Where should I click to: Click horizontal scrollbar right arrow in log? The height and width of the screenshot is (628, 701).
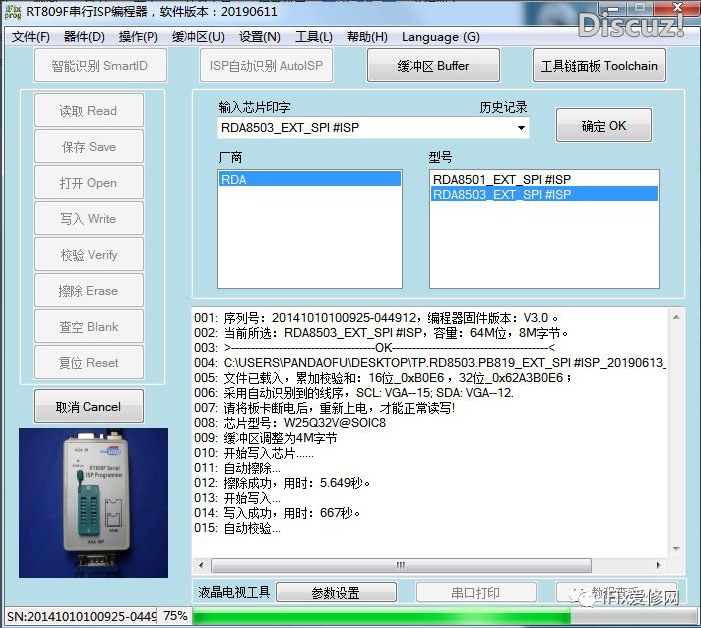pos(658,565)
